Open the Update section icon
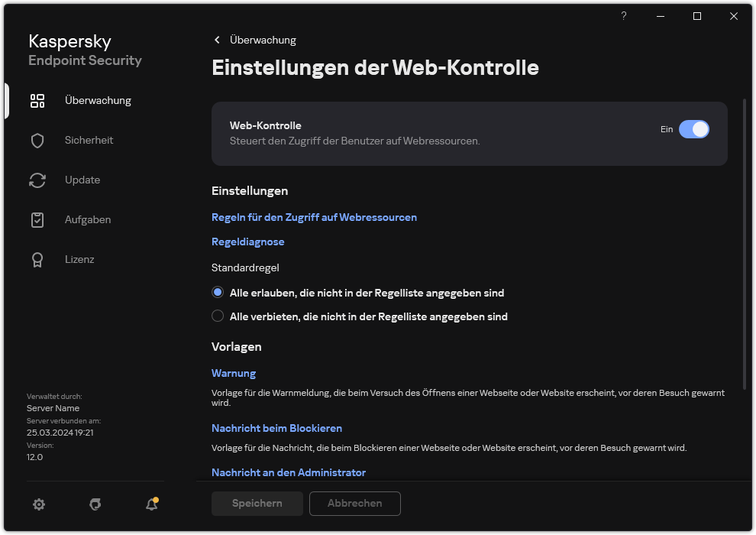Image resolution: width=756 pixels, height=535 pixels. click(37, 180)
